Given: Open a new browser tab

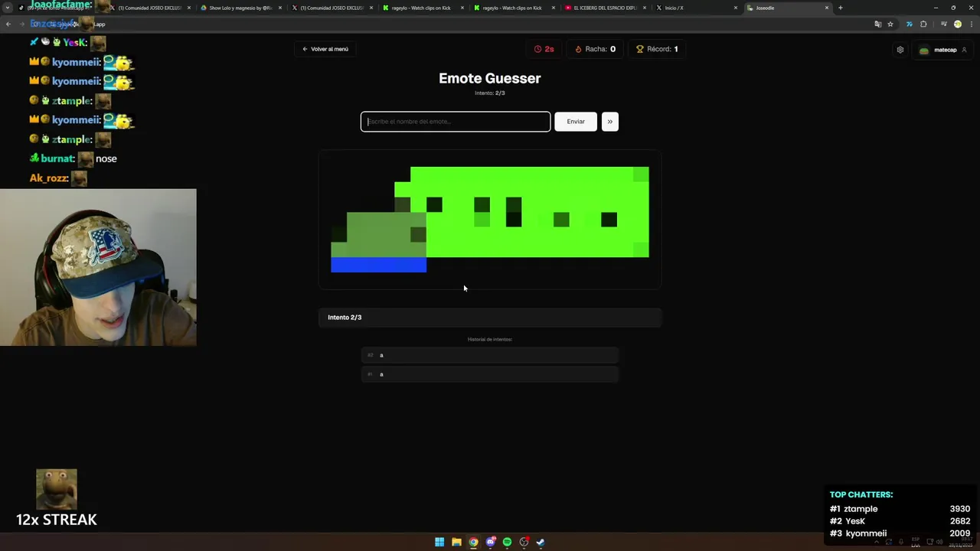Looking at the screenshot, I should point(841,8).
